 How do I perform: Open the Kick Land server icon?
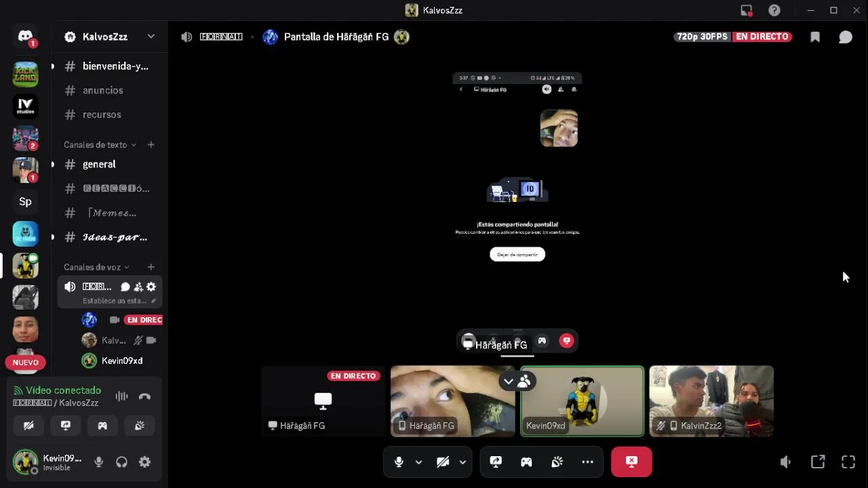[x=25, y=74]
